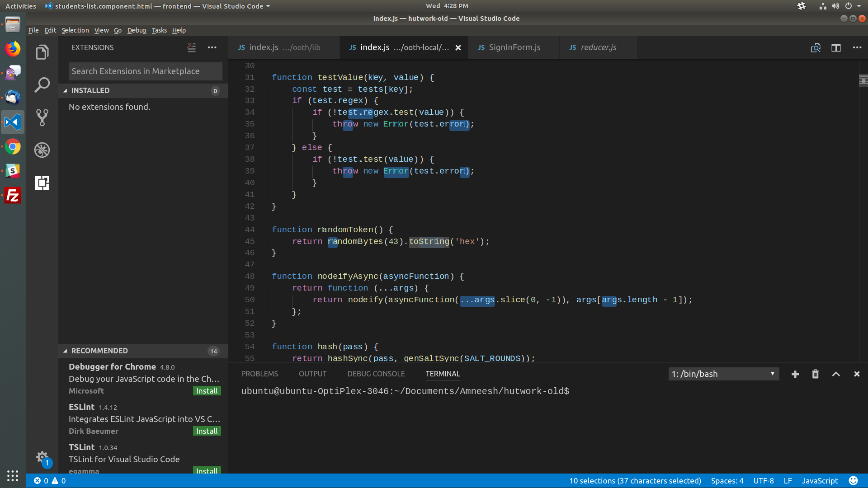The height and width of the screenshot is (488, 868).
Task: Maximize the terminal panel with chevron
Action: point(836,374)
